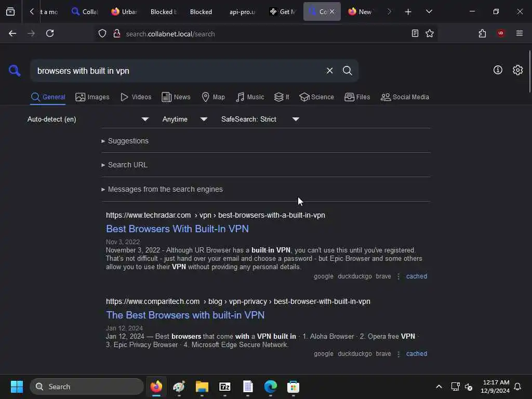The height and width of the screenshot is (399, 532).
Task: Open The Best Browsers with built-in VPN result
Action: point(185,315)
